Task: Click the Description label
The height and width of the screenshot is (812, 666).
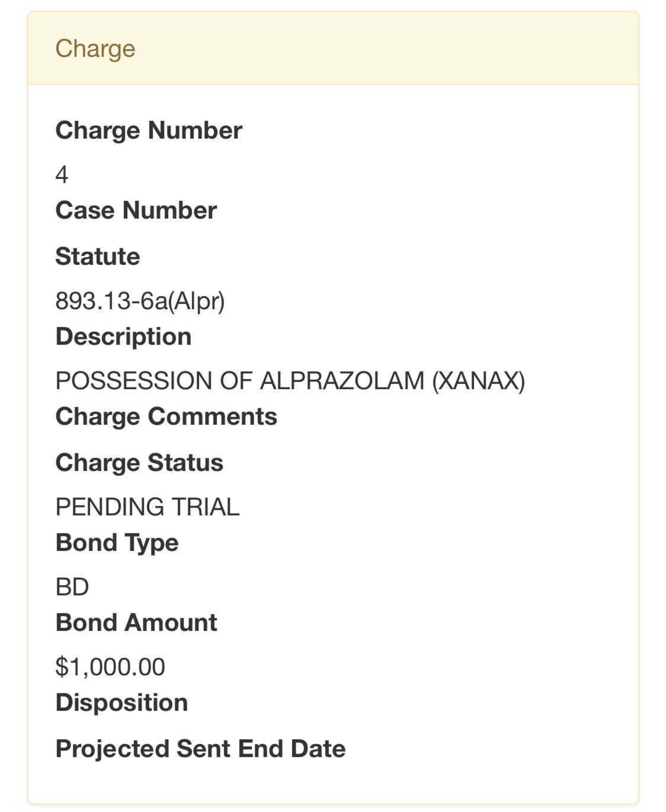Action: (x=123, y=337)
